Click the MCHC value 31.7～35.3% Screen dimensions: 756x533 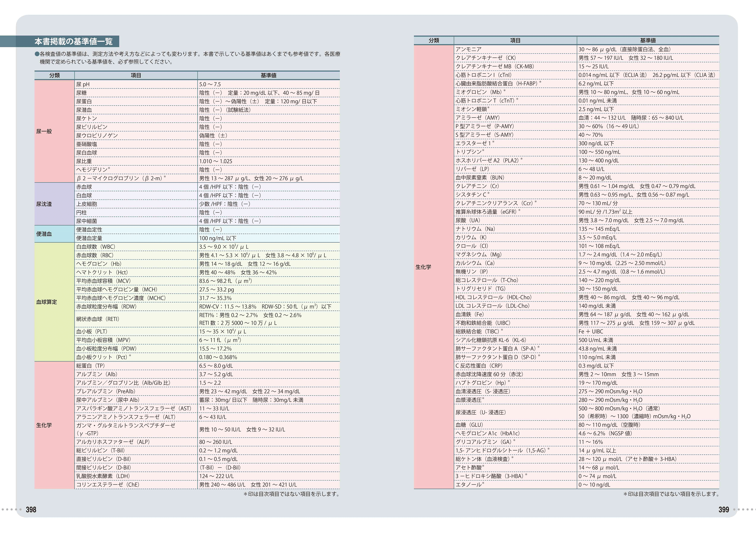(215, 298)
